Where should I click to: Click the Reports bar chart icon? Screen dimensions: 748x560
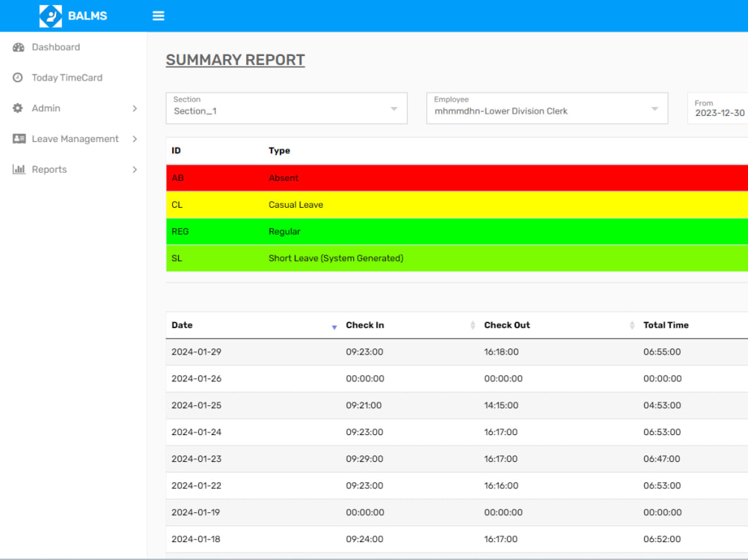pos(19,169)
